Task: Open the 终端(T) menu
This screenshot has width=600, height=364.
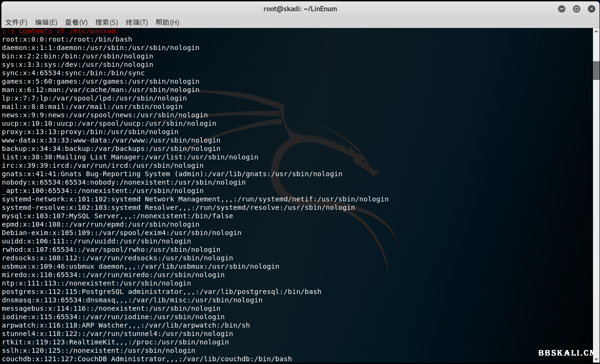Action: point(136,22)
